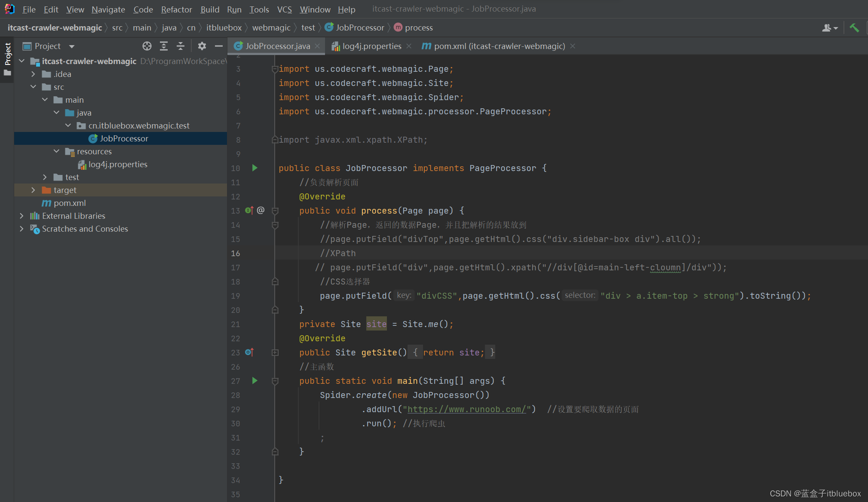Click Collapse All icon in Project panel
Viewport: 868px width, 502px height.
(181, 46)
